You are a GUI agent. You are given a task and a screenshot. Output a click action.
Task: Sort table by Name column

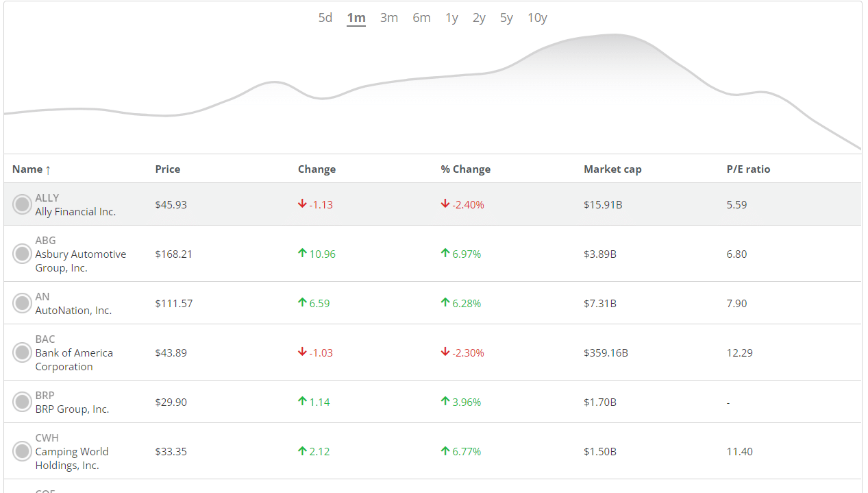32,169
